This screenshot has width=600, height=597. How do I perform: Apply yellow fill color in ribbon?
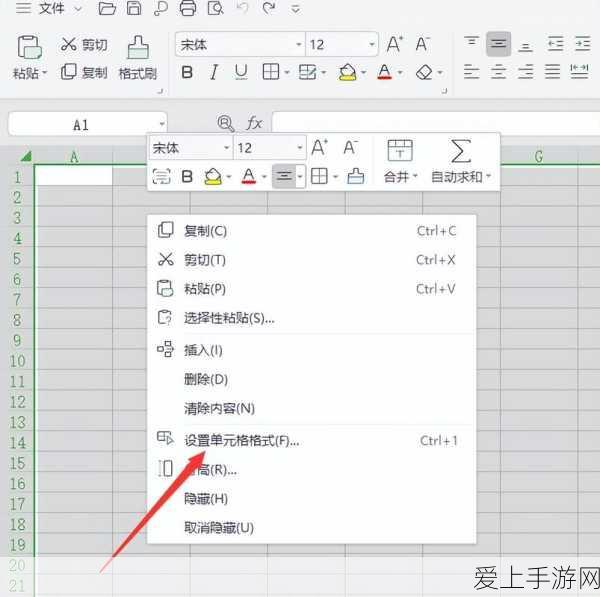[347, 72]
